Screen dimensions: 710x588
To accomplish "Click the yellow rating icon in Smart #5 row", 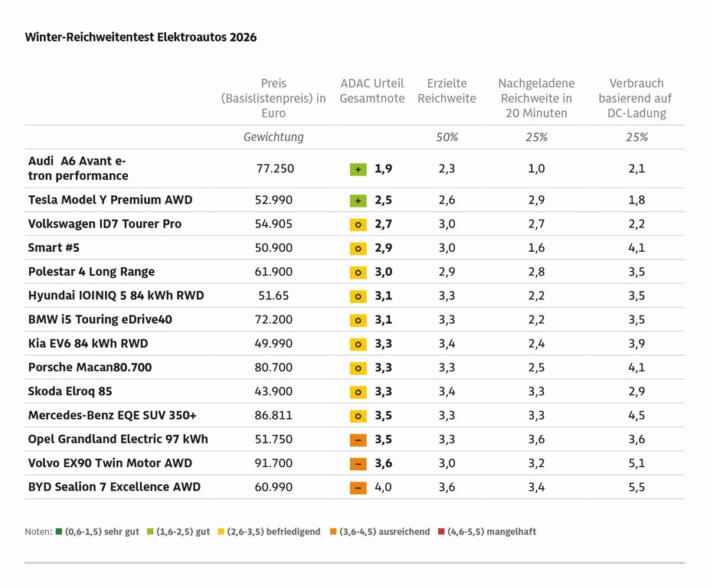I will (x=358, y=248).
